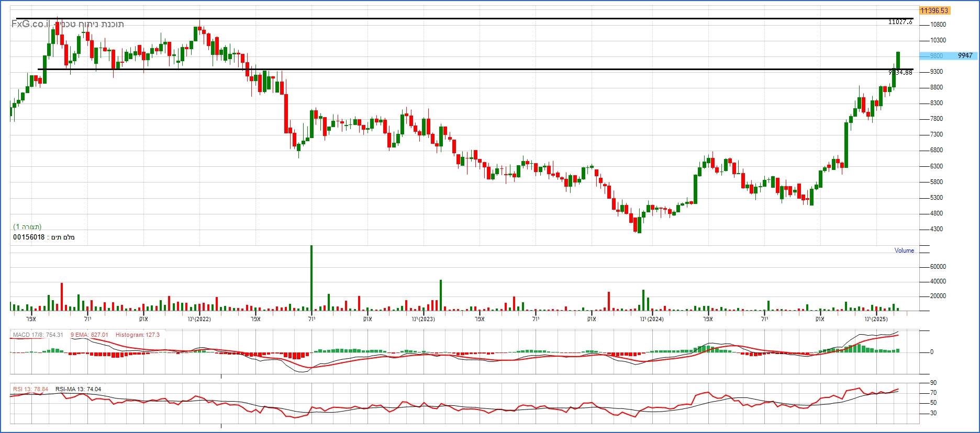This screenshot has height=433, width=980.
Task: Click the Volume panel label
Action: pos(904,250)
